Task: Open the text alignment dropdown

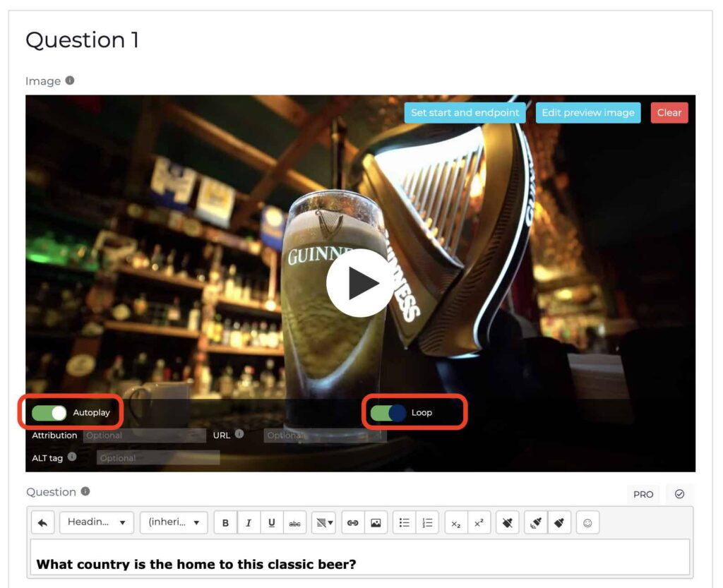Action: [323, 522]
